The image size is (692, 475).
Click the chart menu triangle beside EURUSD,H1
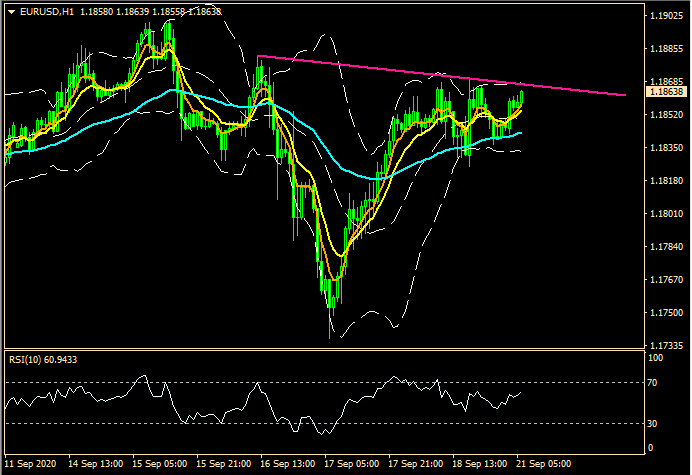click(x=11, y=12)
